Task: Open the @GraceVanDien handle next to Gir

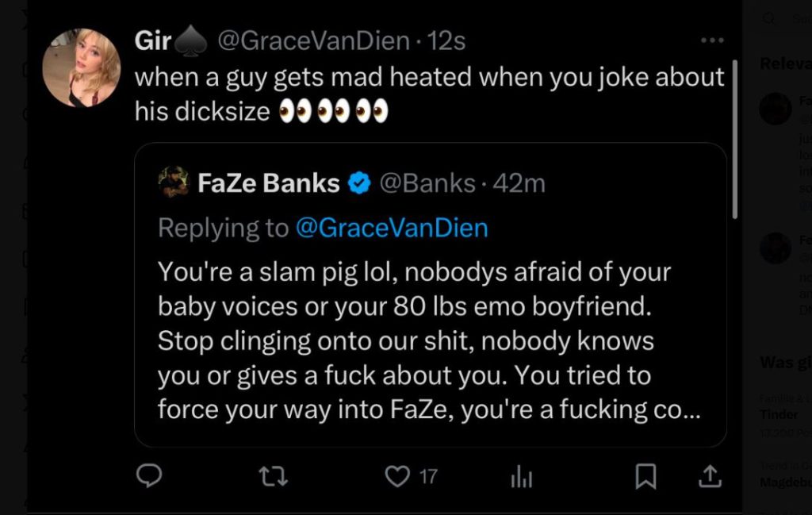Action: pos(312,41)
